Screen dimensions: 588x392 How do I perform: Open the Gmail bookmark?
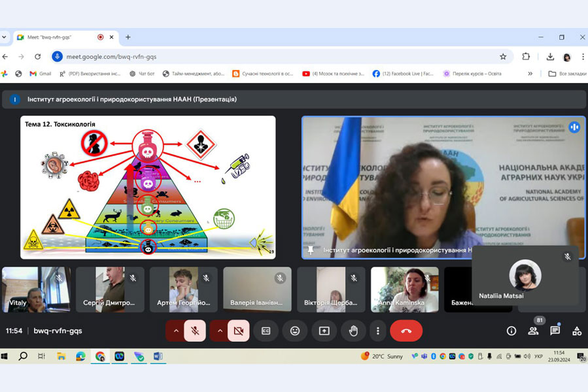[x=40, y=74]
